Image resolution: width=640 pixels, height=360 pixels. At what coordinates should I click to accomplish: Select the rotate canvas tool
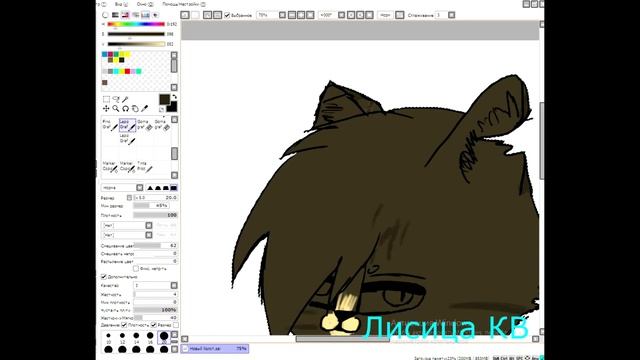click(x=125, y=109)
